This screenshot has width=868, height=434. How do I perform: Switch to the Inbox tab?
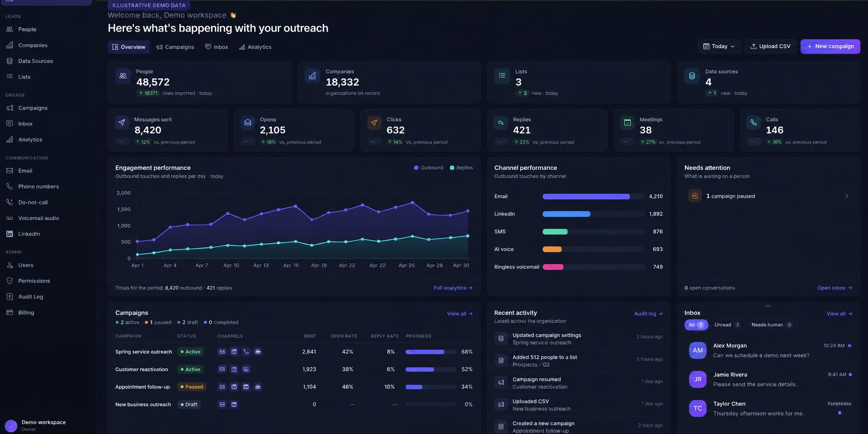tap(217, 47)
